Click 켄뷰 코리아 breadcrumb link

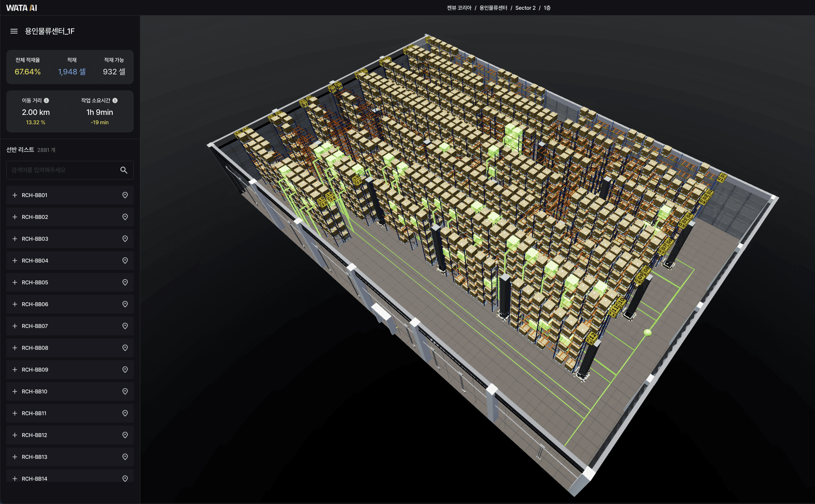(x=459, y=8)
